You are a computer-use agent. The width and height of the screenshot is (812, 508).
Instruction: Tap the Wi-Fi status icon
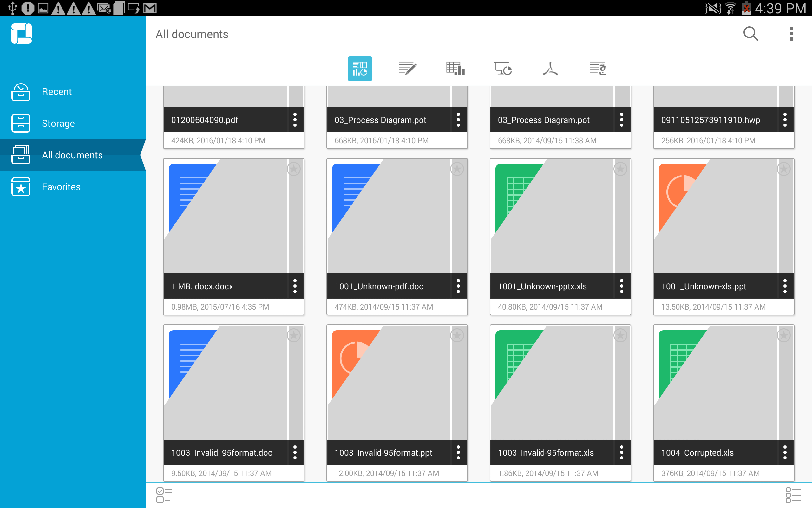tap(730, 8)
